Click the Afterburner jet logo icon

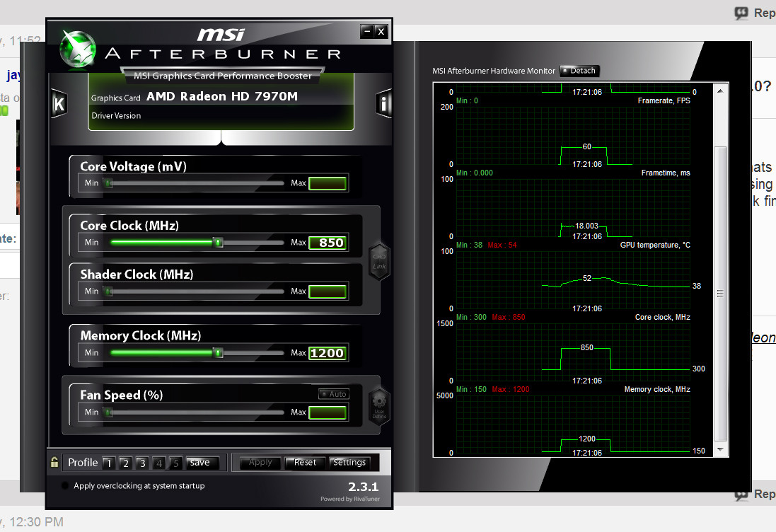point(78,49)
